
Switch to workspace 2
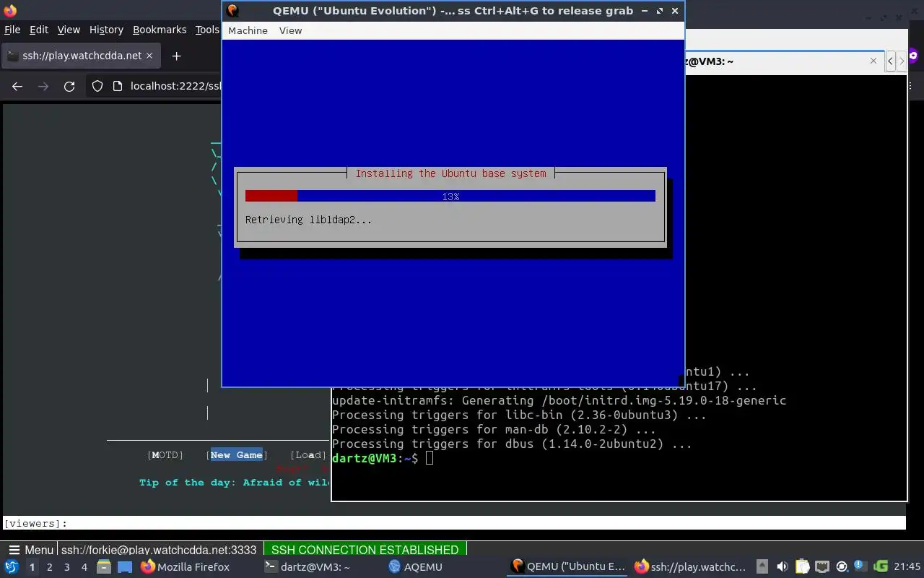tap(49, 567)
